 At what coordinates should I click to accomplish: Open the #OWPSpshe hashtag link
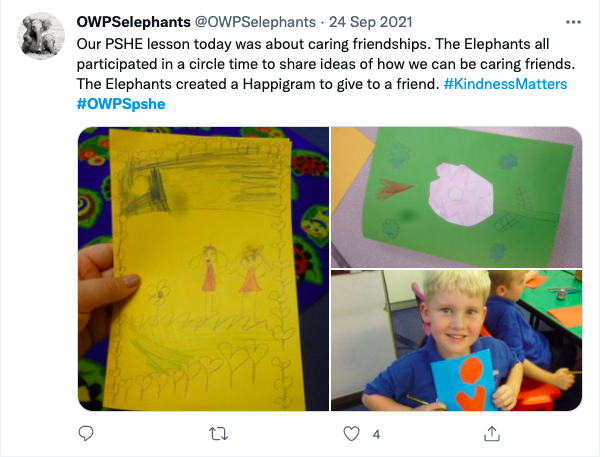click(121, 104)
